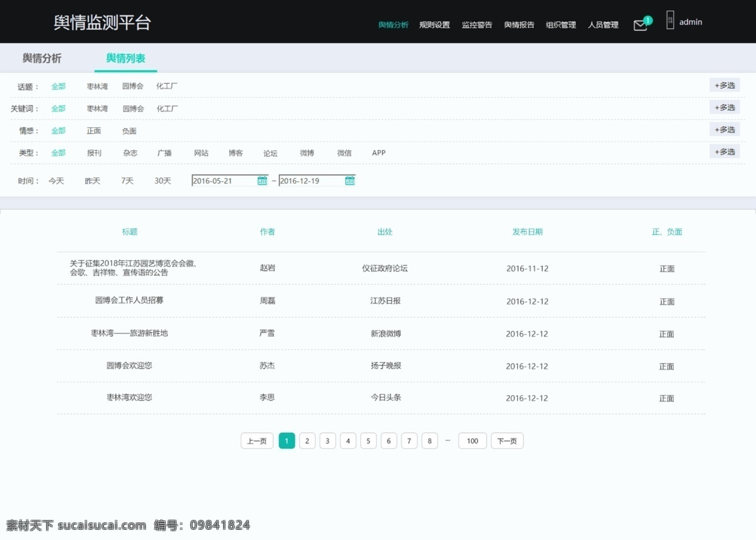Filter type by 微博
The image size is (756, 540).
(307, 152)
